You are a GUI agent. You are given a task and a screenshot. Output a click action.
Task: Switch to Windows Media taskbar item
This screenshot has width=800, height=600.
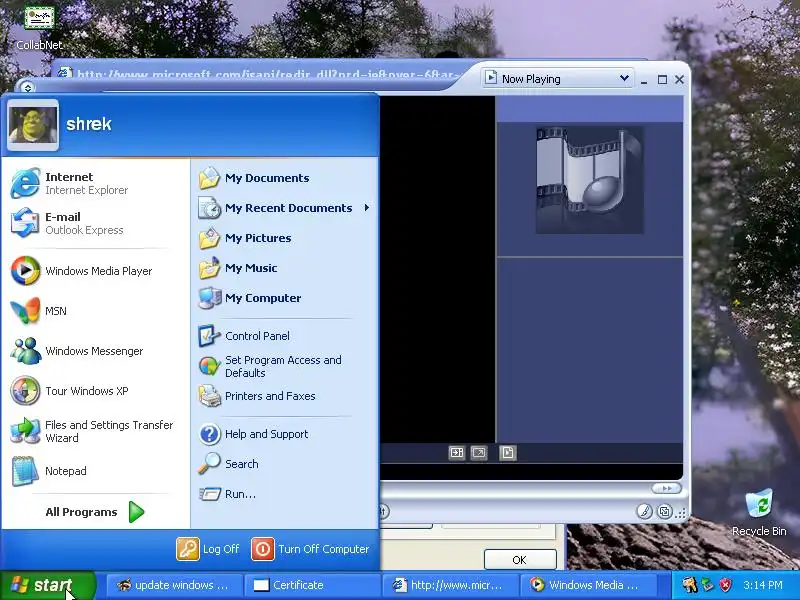pos(587,585)
